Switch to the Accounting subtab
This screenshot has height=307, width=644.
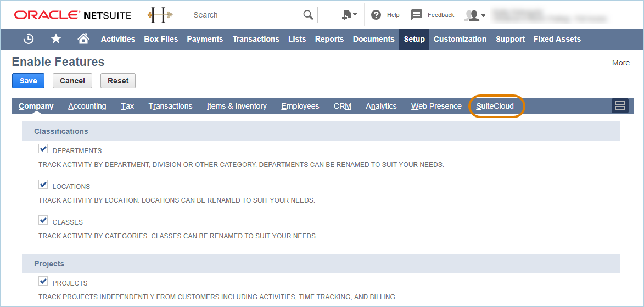point(87,106)
